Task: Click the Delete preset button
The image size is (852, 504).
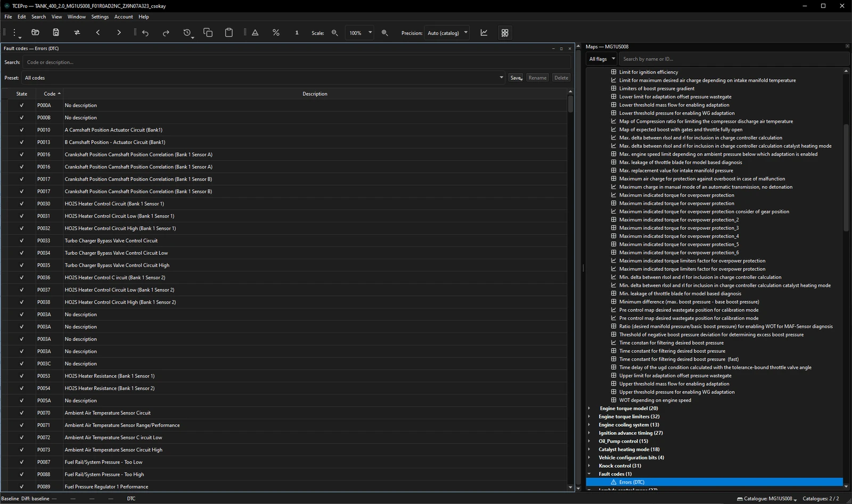Action: [561, 78]
